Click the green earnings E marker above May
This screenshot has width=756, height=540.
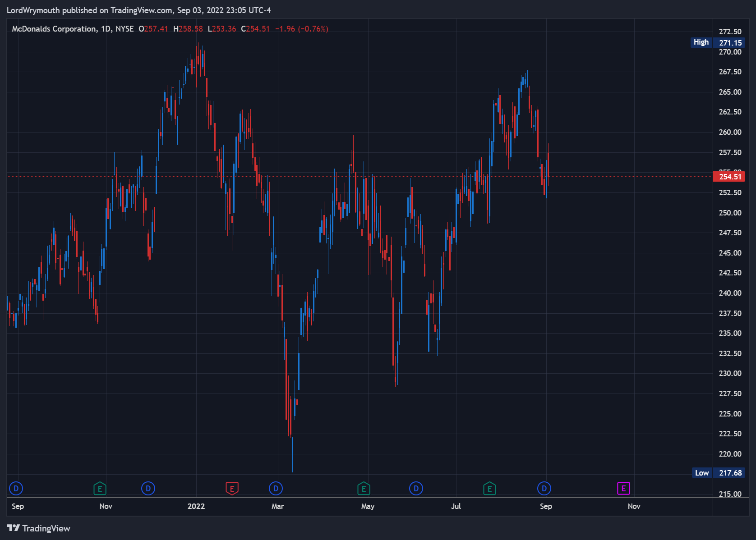coord(364,488)
